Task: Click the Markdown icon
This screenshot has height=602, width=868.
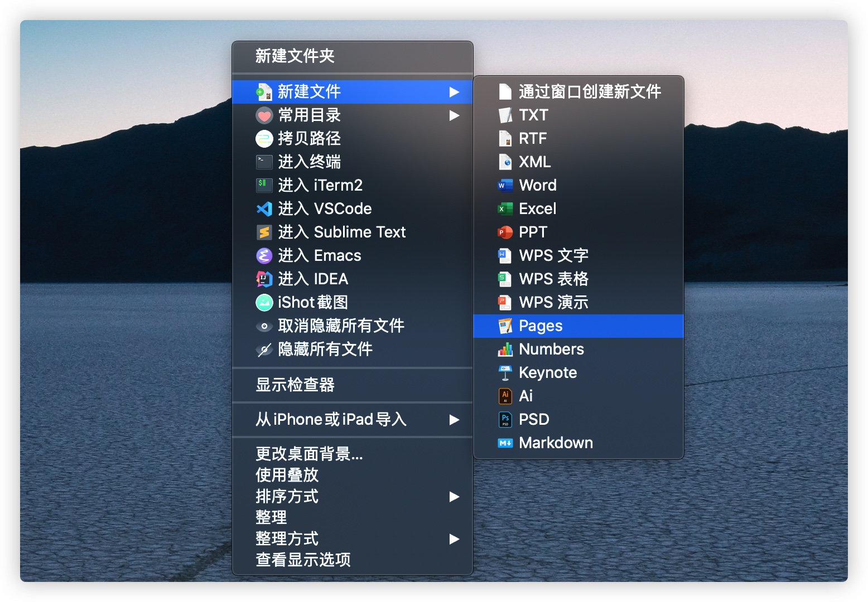Action: [505, 443]
